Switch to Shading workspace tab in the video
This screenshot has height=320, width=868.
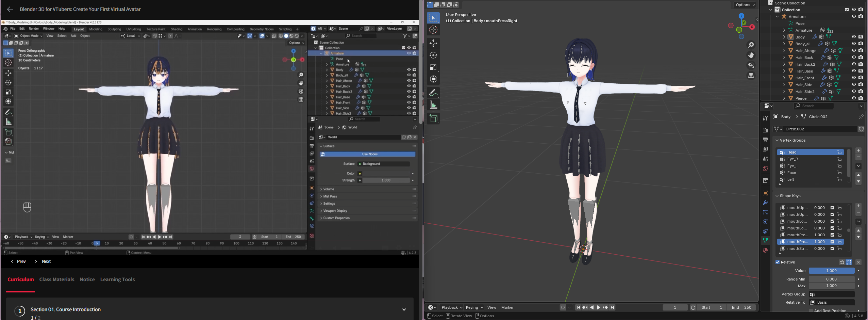[x=177, y=29]
